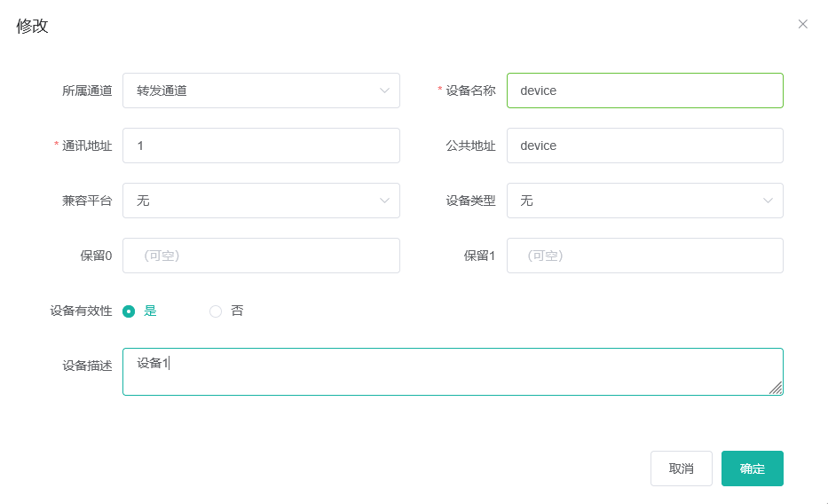Click the 修改 dialog title
Image resolution: width=828 pixels, height=504 pixels.
(x=33, y=26)
